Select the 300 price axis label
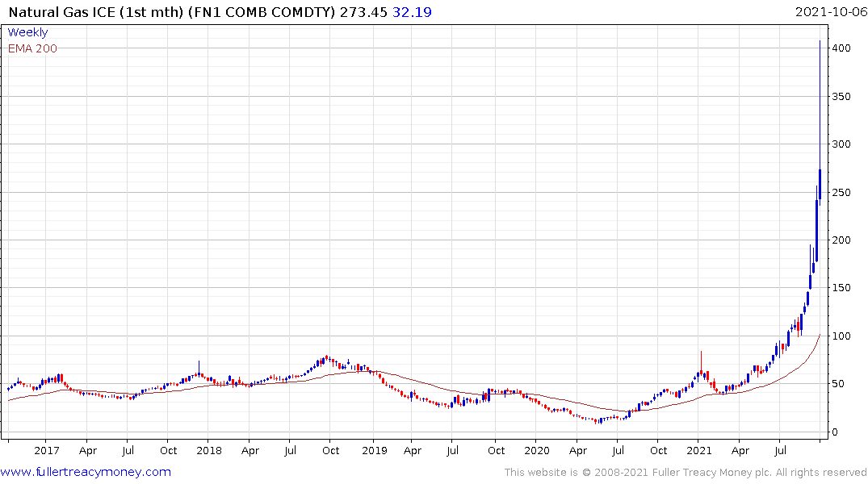Screen dimensions: 868x484 (841, 144)
